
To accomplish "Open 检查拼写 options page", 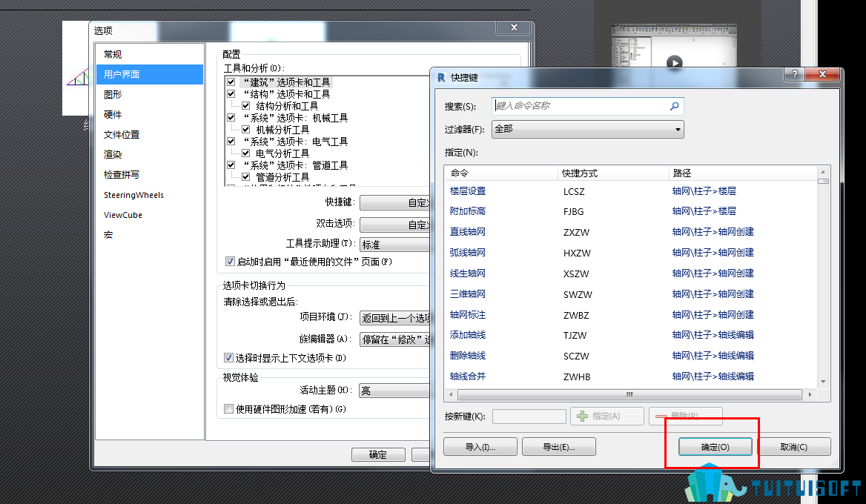I will [x=150, y=174].
